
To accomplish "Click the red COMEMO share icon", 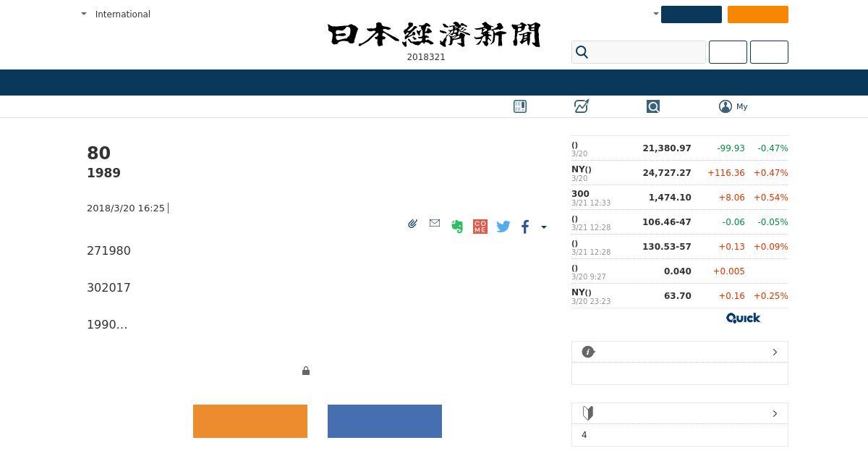I will (x=480, y=227).
